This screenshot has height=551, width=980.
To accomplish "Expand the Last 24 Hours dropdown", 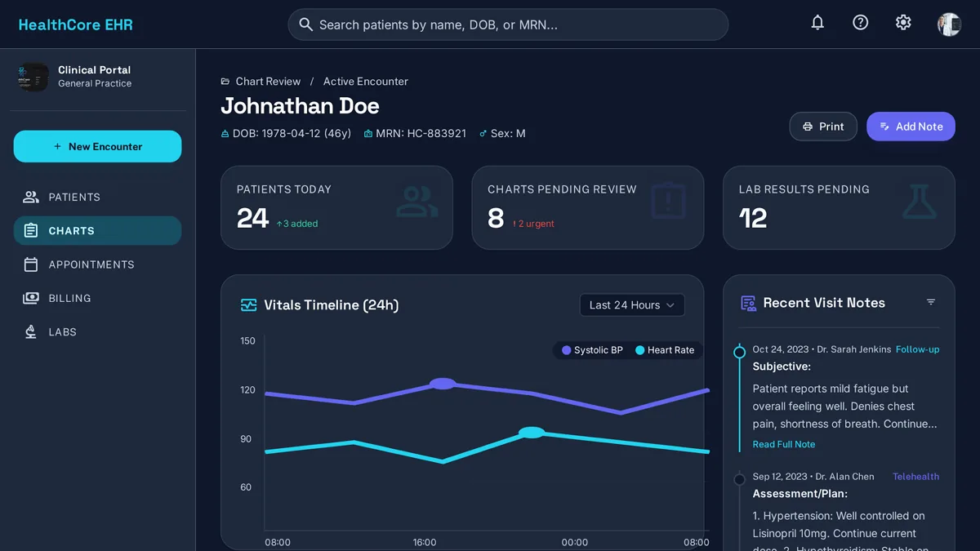I will pyautogui.click(x=632, y=305).
